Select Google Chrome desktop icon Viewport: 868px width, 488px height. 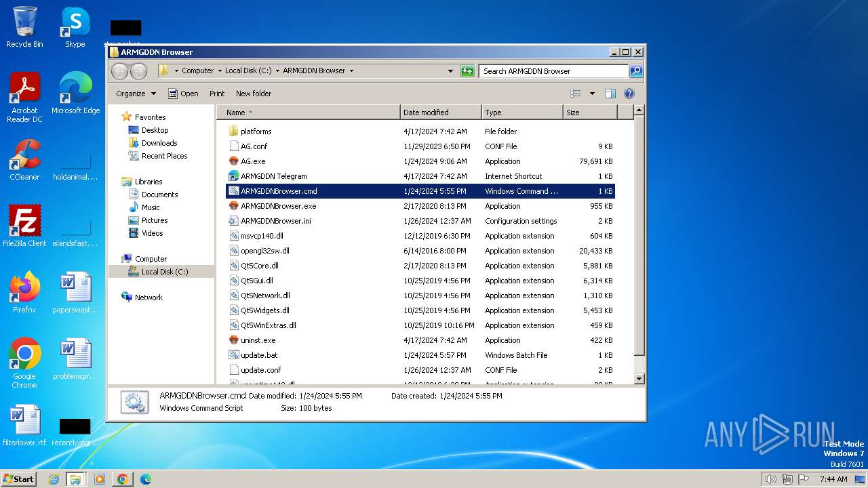coord(24,363)
